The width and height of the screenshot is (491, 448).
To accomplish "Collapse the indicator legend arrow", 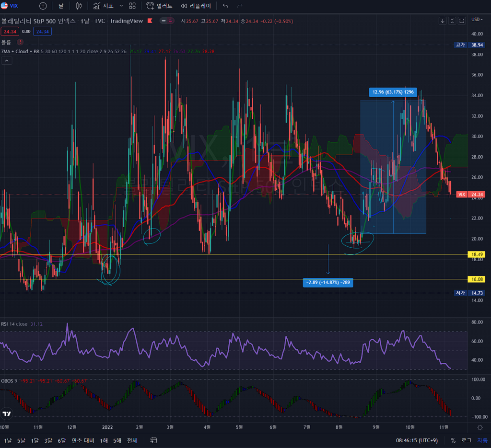I will click(x=7, y=61).
